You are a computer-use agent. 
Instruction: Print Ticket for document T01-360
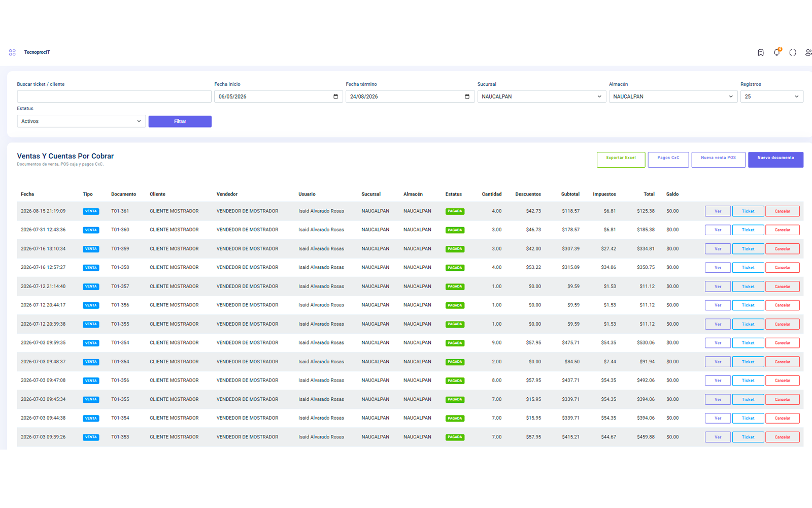(x=748, y=230)
